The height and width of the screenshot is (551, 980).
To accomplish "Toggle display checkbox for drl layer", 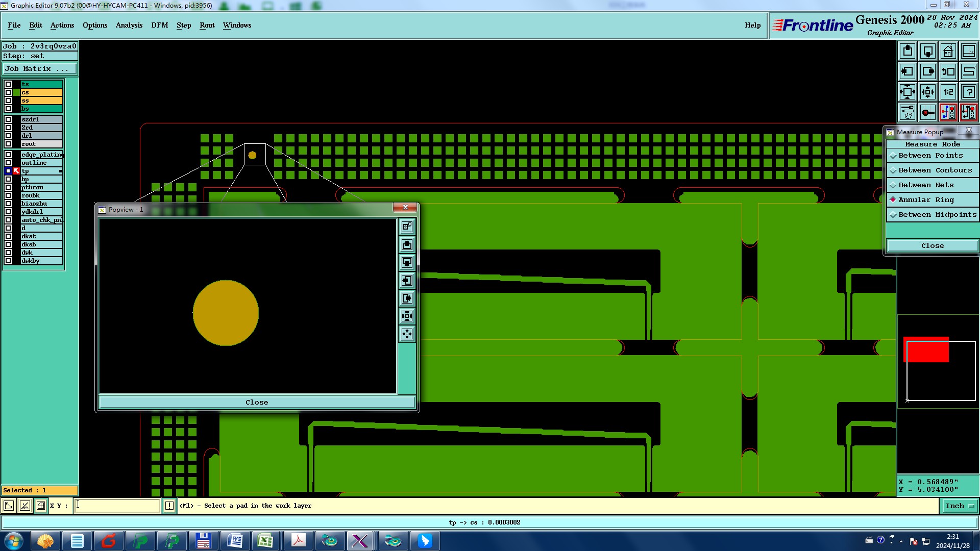I will coord(8,136).
